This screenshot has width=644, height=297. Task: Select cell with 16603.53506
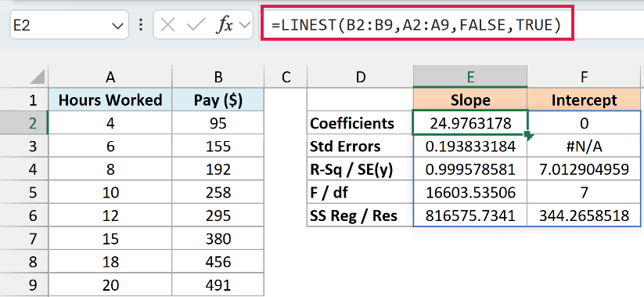(470, 192)
